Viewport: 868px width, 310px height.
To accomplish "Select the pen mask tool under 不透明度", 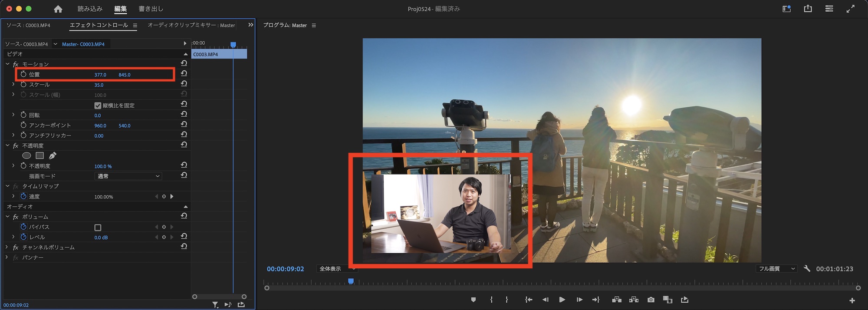I will click(x=53, y=155).
